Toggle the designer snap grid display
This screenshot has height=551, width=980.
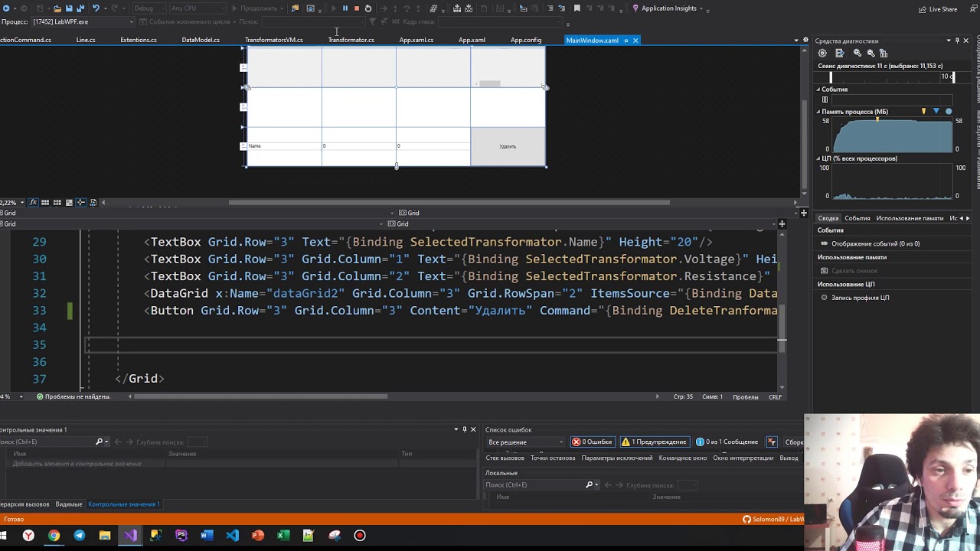pos(45,203)
